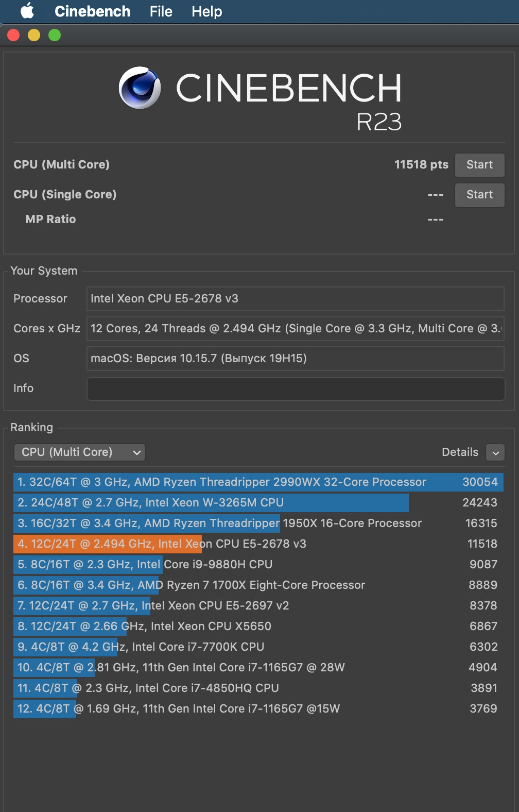Select ranking row Xeon W-3265M

(258, 503)
